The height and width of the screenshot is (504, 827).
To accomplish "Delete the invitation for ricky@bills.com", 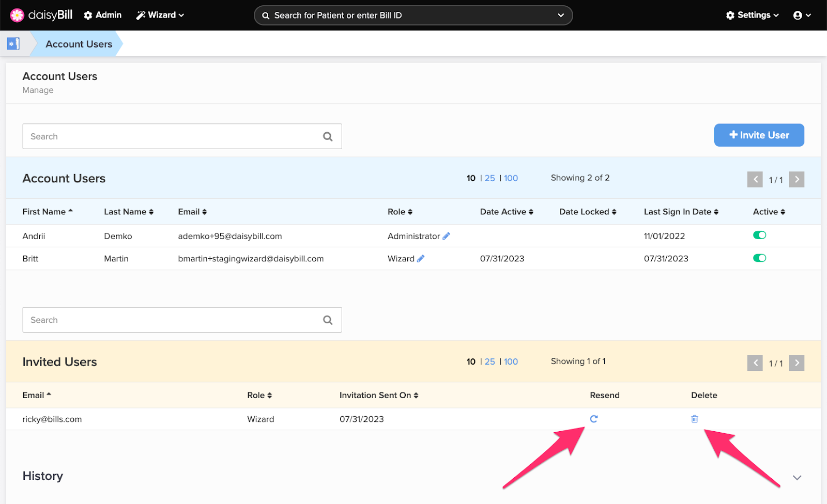I will pyautogui.click(x=694, y=419).
